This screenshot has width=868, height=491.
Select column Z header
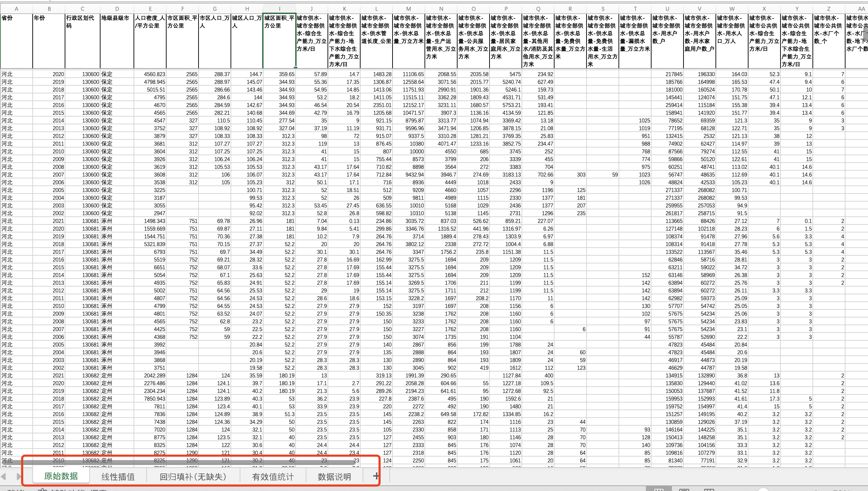click(x=829, y=9)
